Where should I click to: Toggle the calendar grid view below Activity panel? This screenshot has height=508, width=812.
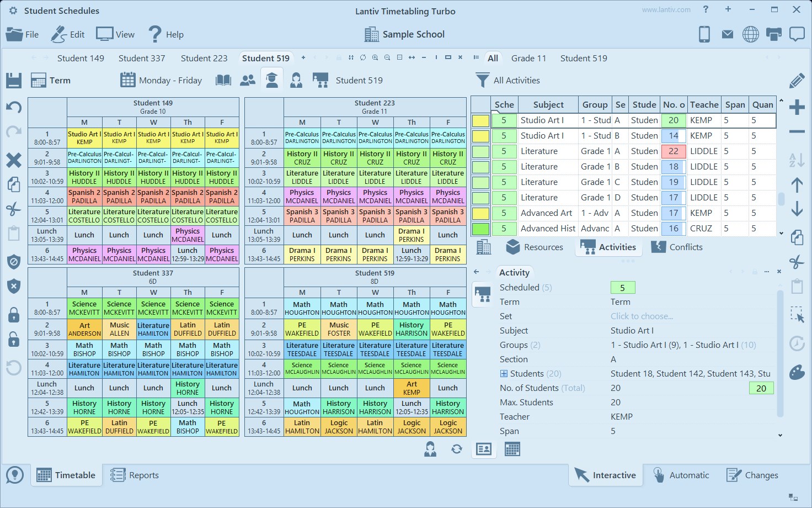click(x=512, y=449)
